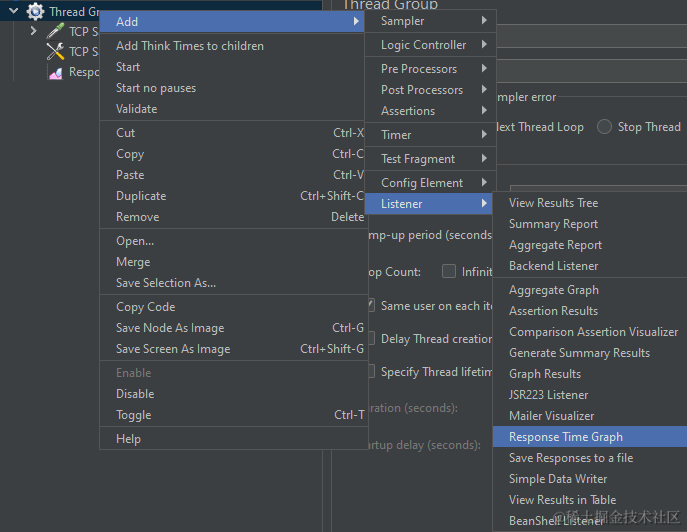Choose Save Screen As Image
Screen dimensions: 687x532
(x=234, y=349)
